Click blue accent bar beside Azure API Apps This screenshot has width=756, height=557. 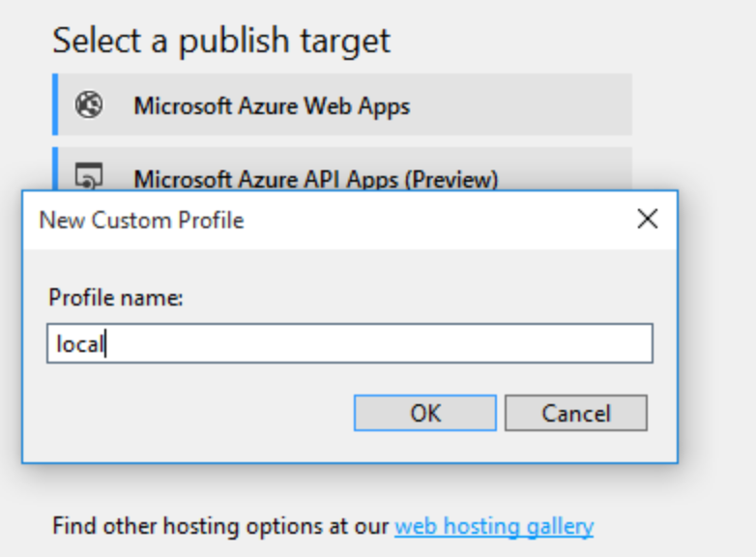[55, 169]
